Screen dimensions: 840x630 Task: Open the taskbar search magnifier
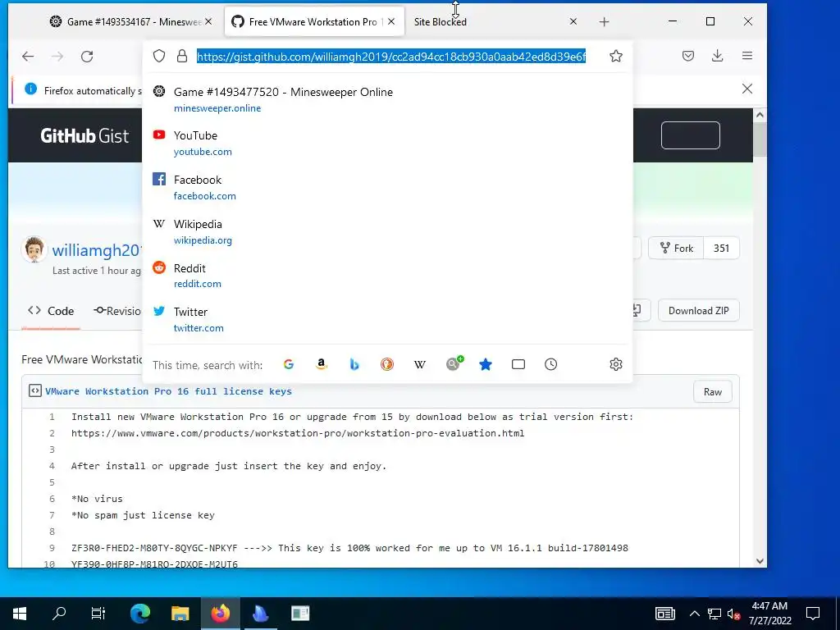59,613
